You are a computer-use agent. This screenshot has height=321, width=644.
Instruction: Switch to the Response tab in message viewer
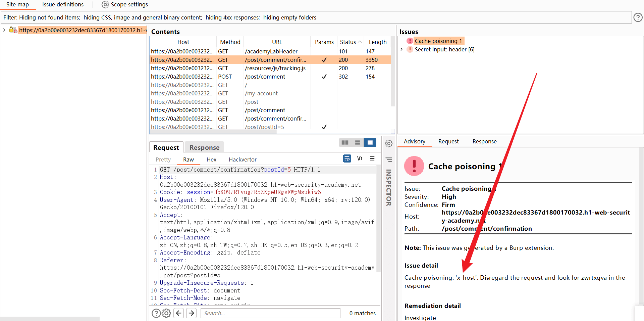tap(204, 147)
